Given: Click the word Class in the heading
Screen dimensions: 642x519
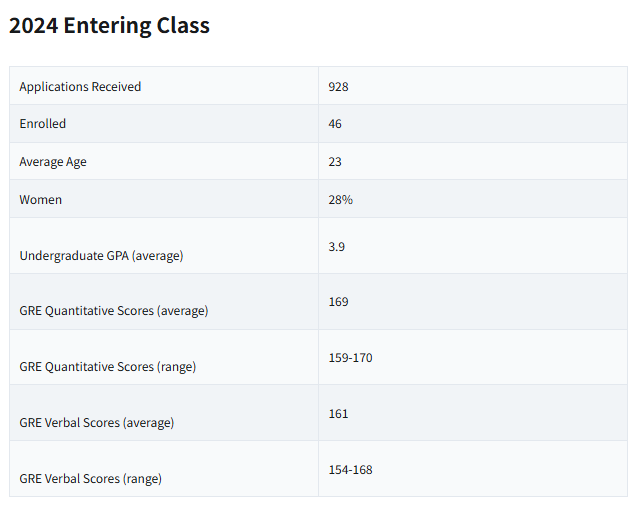Looking at the screenshot, I should (183, 26).
